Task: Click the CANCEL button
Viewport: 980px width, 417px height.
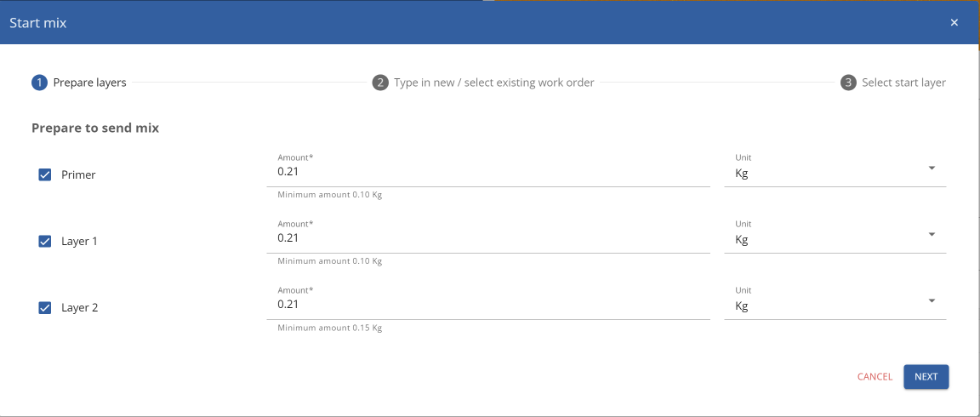Action: click(875, 377)
